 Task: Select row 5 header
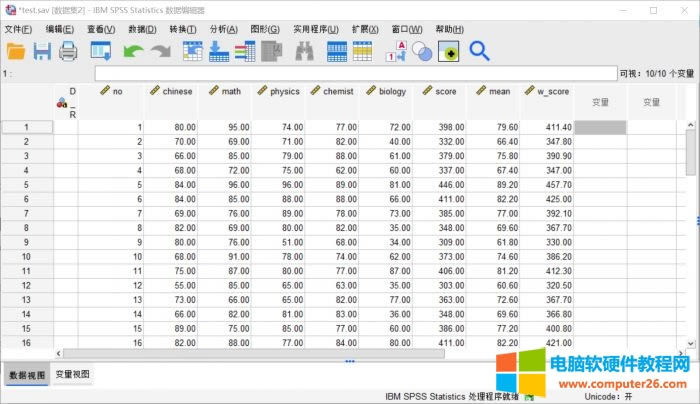pos(27,185)
